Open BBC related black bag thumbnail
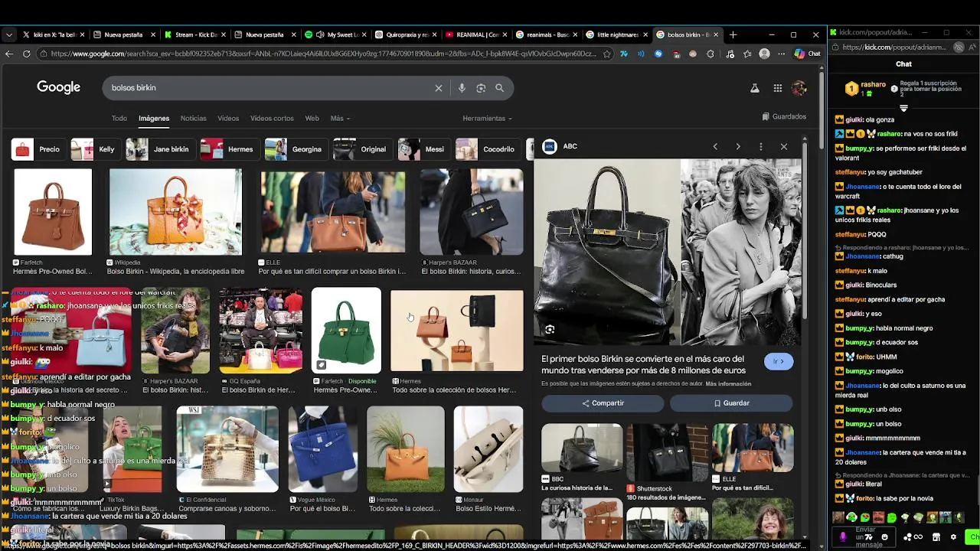Screen dimensions: 980x551 (x=581, y=448)
